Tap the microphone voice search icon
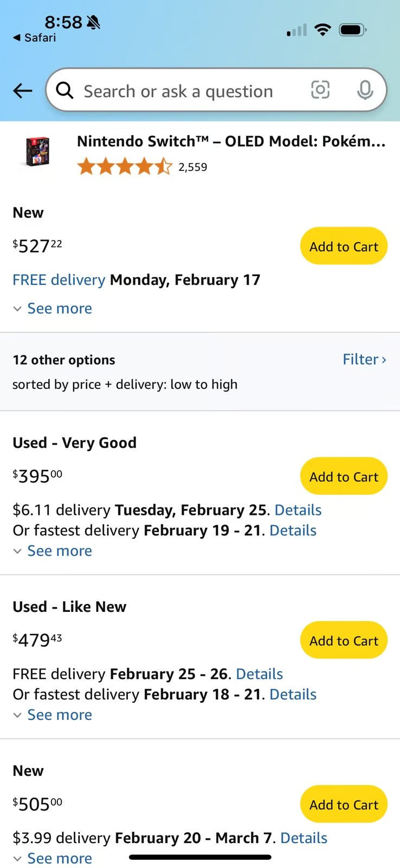 click(365, 90)
